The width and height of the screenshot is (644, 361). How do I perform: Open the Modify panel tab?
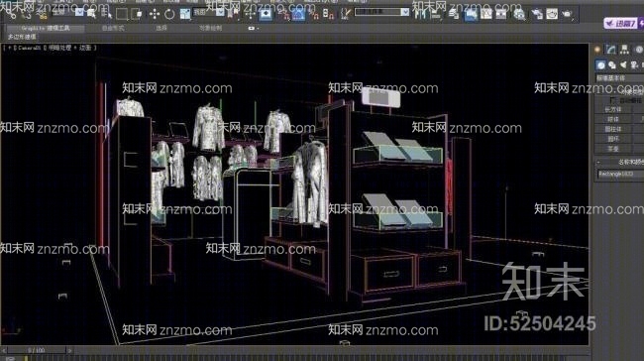tap(611, 50)
